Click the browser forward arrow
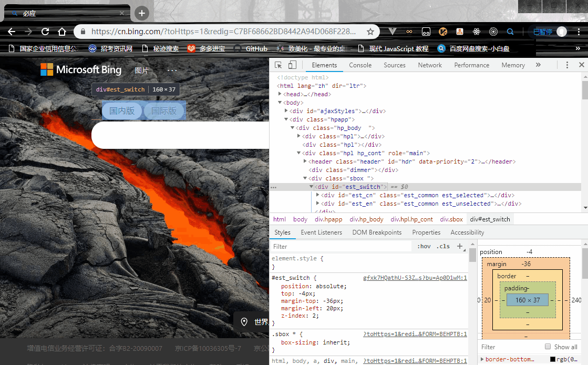588x365 pixels. pyautogui.click(x=28, y=32)
